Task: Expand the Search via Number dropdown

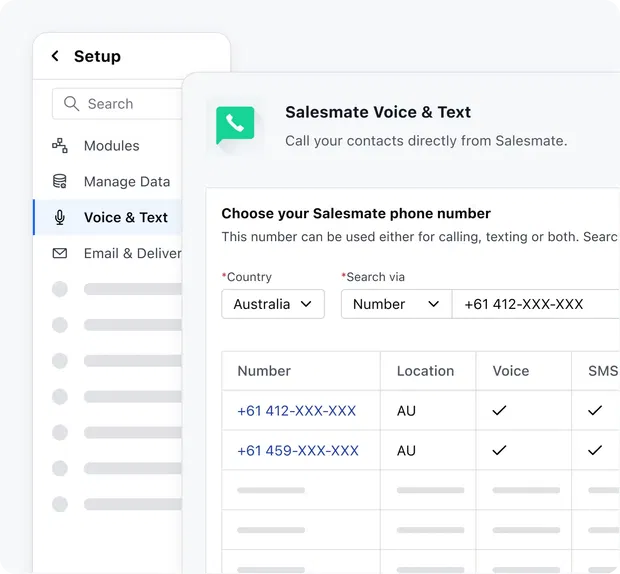Action: [396, 304]
